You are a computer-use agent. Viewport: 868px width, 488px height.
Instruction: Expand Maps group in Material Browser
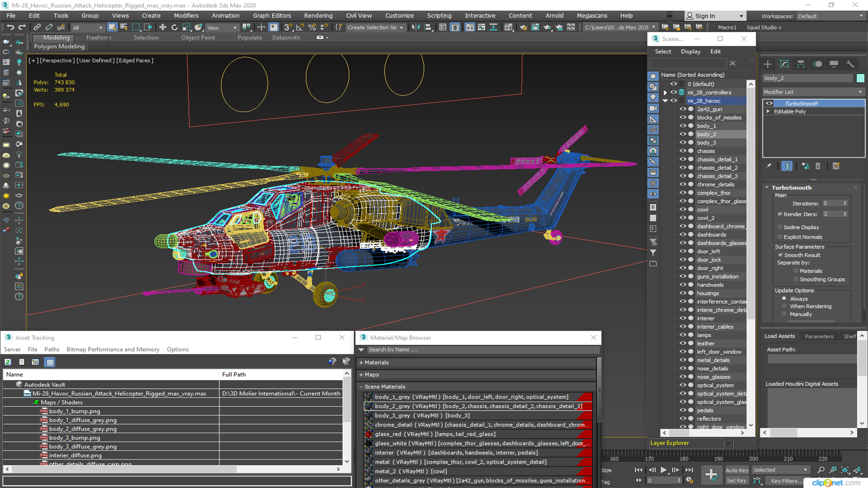pyautogui.click(x=361, y=375)
